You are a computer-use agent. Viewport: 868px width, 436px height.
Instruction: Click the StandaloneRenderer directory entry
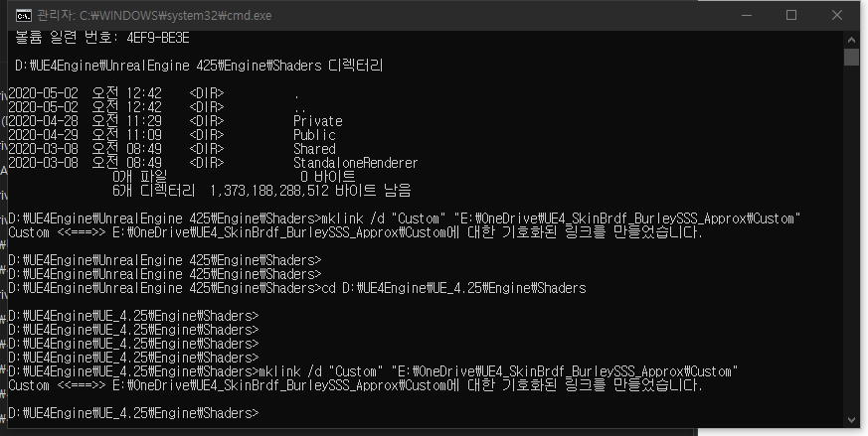click(355, 163)
